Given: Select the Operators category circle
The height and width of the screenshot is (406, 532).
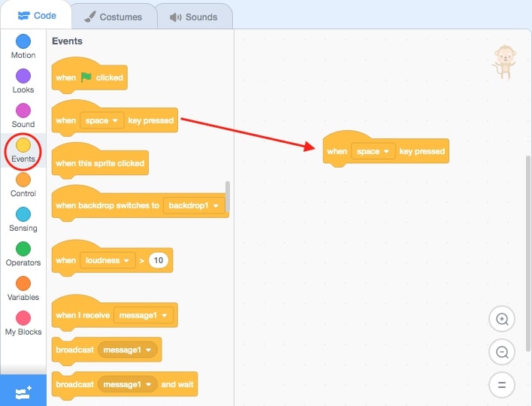Looking at the screenshot, I should [x=23, y=249].
